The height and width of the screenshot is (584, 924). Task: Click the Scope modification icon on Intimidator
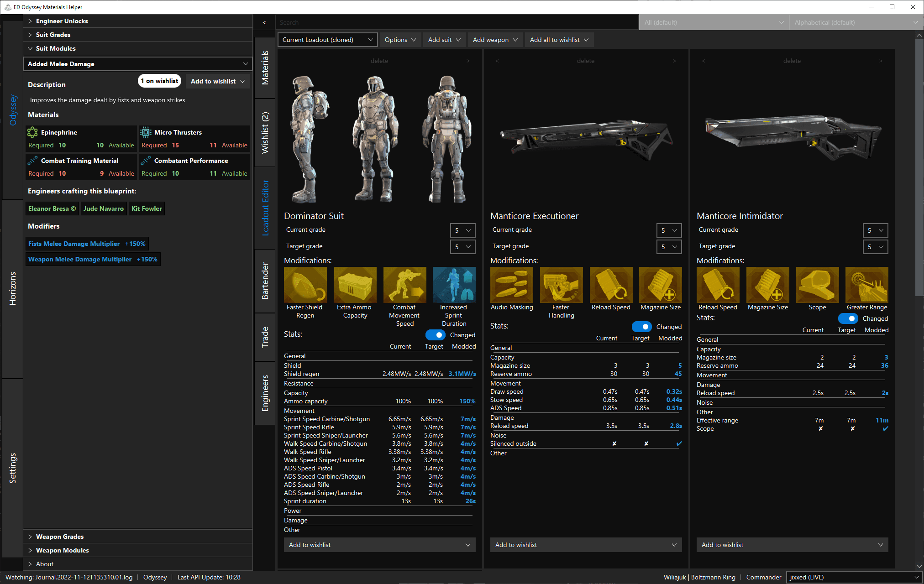point(817,285)
